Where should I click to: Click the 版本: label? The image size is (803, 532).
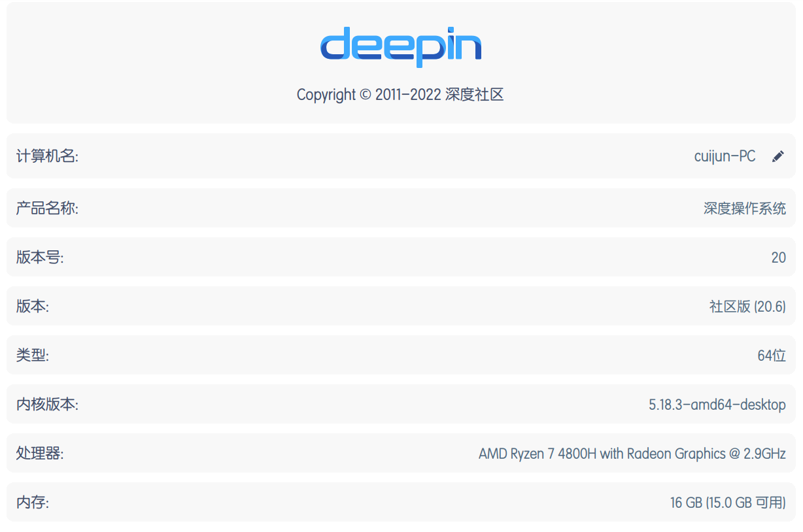32,307
